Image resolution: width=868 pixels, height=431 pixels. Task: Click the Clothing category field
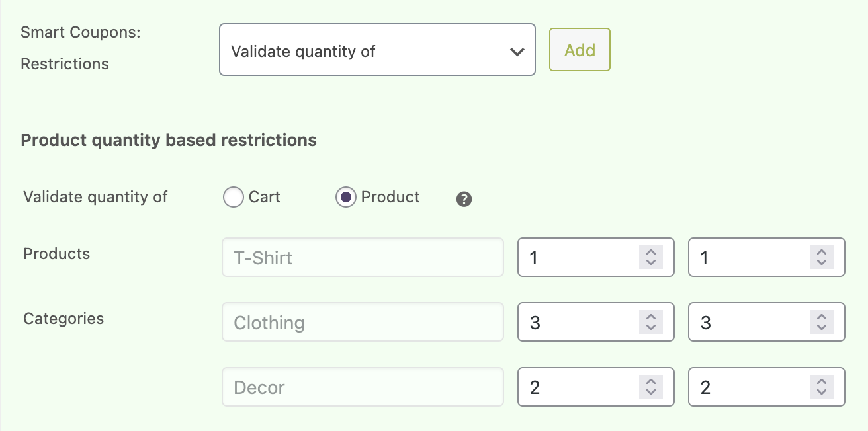(363, 323)
